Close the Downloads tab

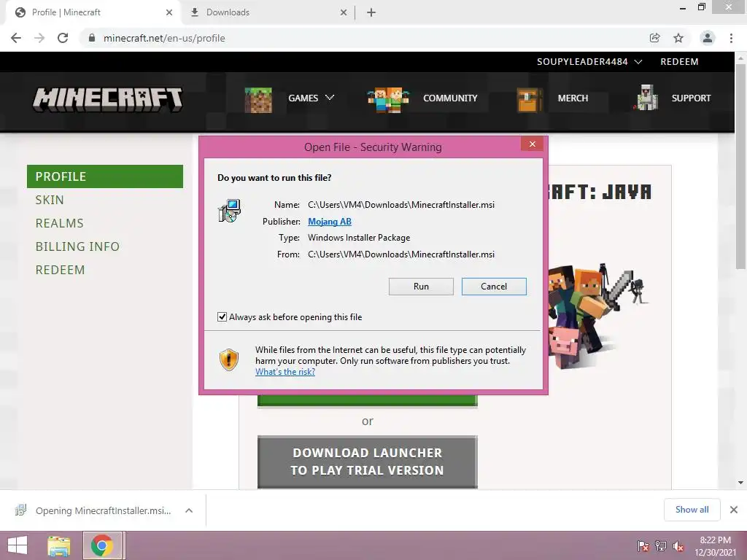344,12
